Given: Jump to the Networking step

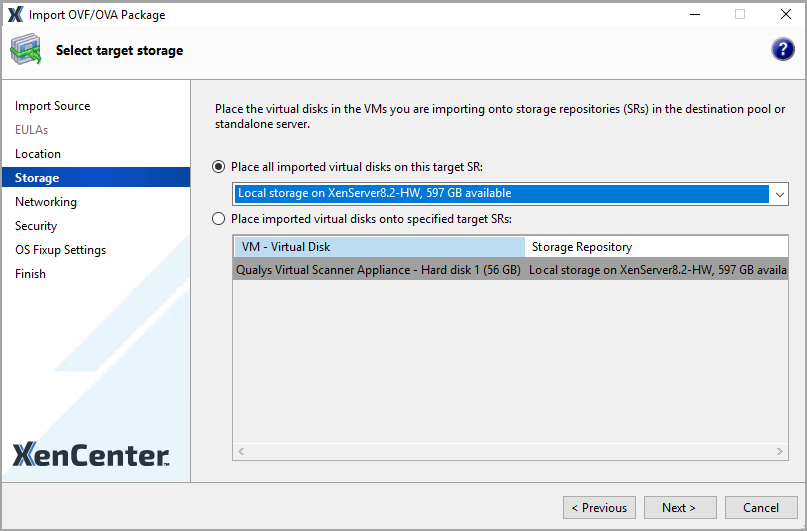Looking at the screenshot, I should (46, 202).
